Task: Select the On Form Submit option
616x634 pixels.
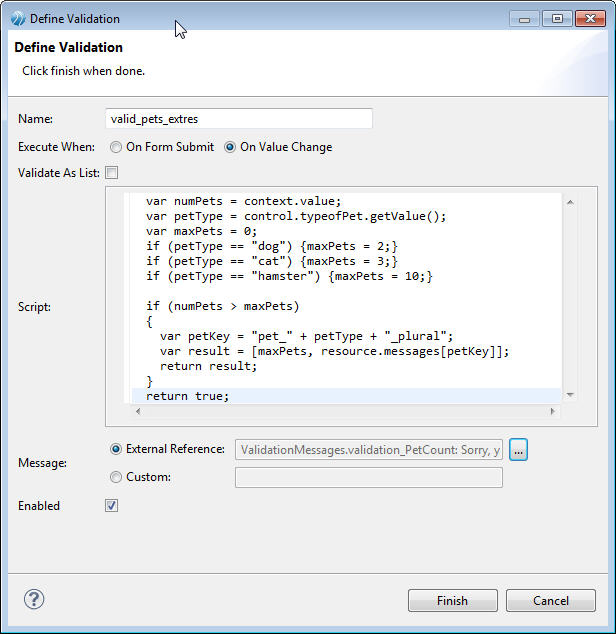Action: (116, 147)
